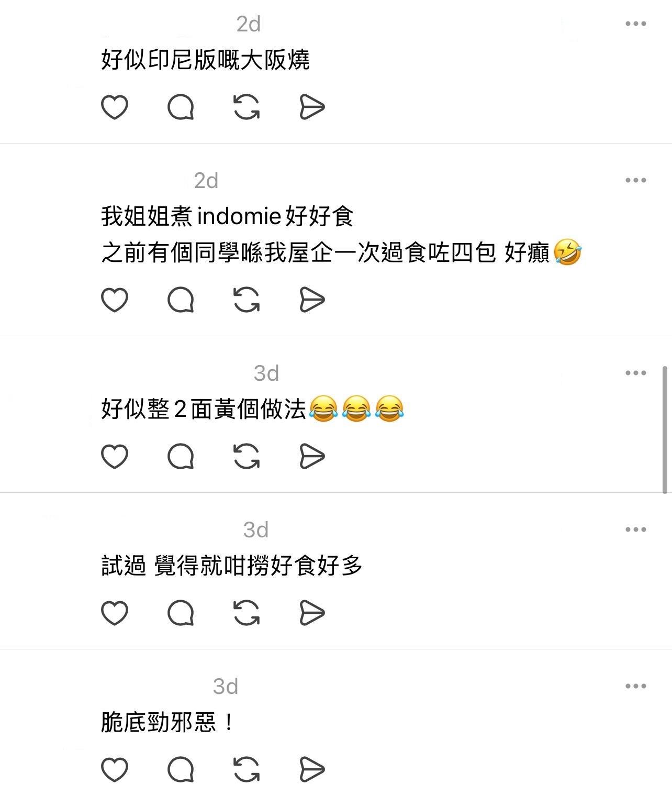Repost the 好似整2面黃個做法 comment

[247, 456]
